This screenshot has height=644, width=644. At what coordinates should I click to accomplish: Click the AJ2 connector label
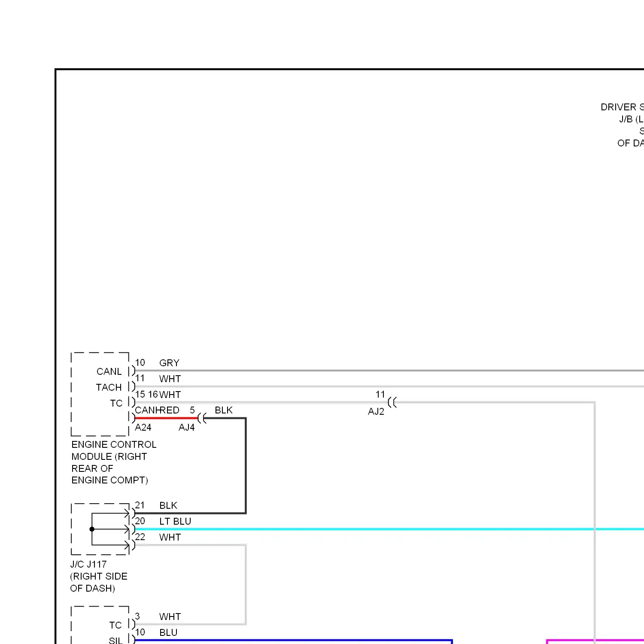coord(376,411)
